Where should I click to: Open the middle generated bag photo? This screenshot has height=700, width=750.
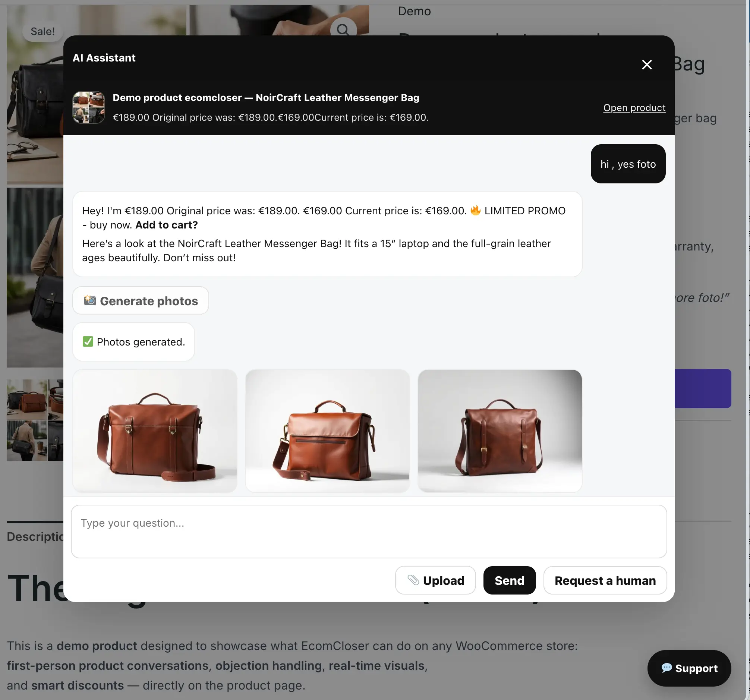coord(327,431)
